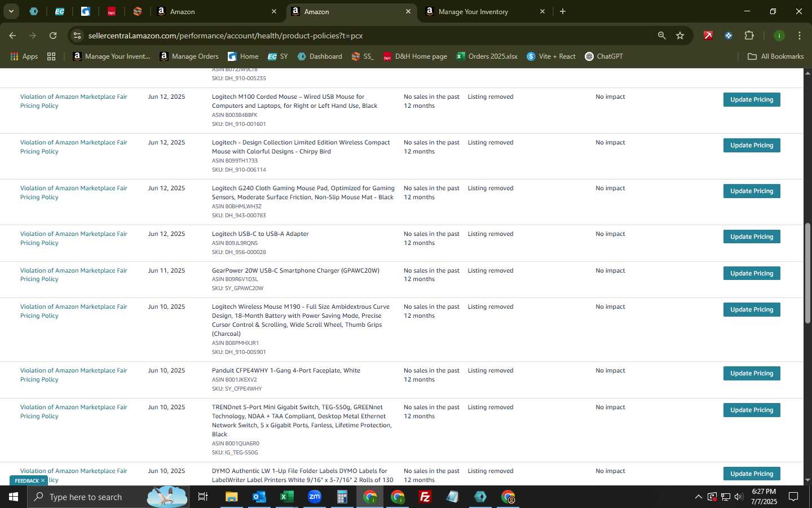Open the pinned D&H red tab
This screenshot has height=508, width=812.
[x=112, y=11]
